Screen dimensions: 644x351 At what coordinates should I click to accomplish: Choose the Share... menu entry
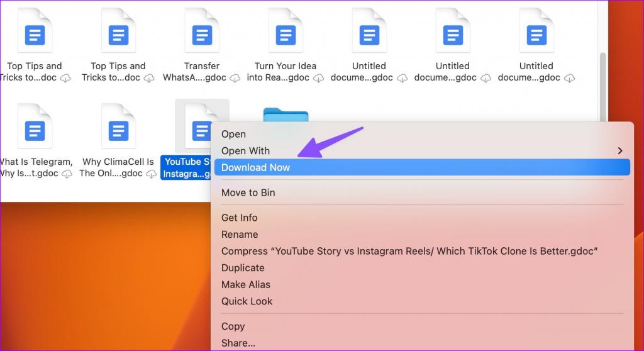click(422, 343)
